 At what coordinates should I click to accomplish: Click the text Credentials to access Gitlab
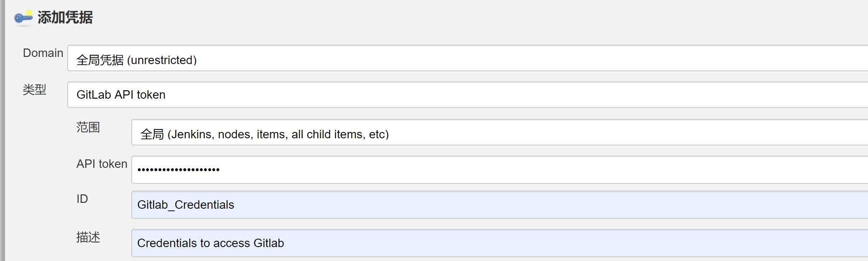point(211,243)
